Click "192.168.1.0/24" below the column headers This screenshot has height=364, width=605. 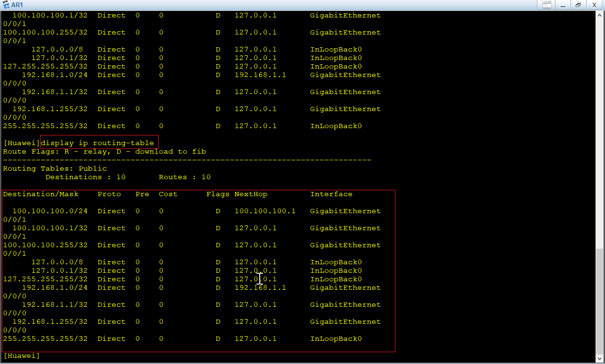coord(55,287)
